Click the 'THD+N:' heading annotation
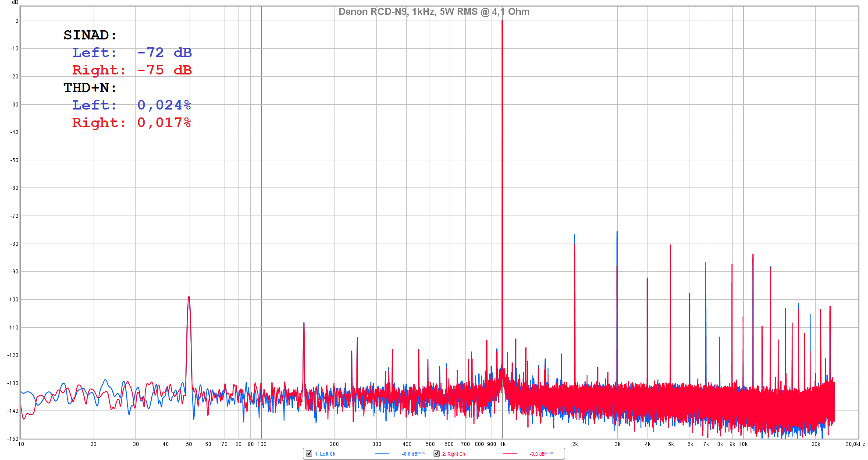Screen dimensions: 868x460 pyautogui.click(x=90, y=88)
